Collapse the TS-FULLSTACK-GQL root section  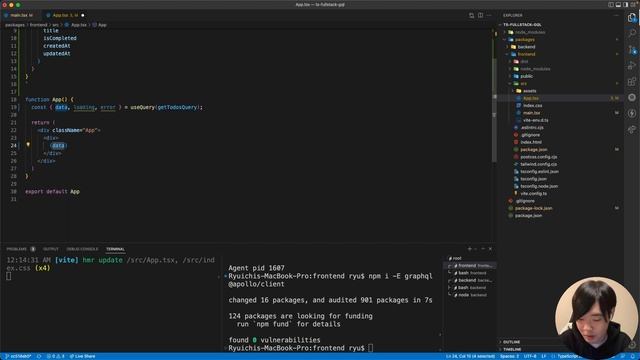coord(522,24)
